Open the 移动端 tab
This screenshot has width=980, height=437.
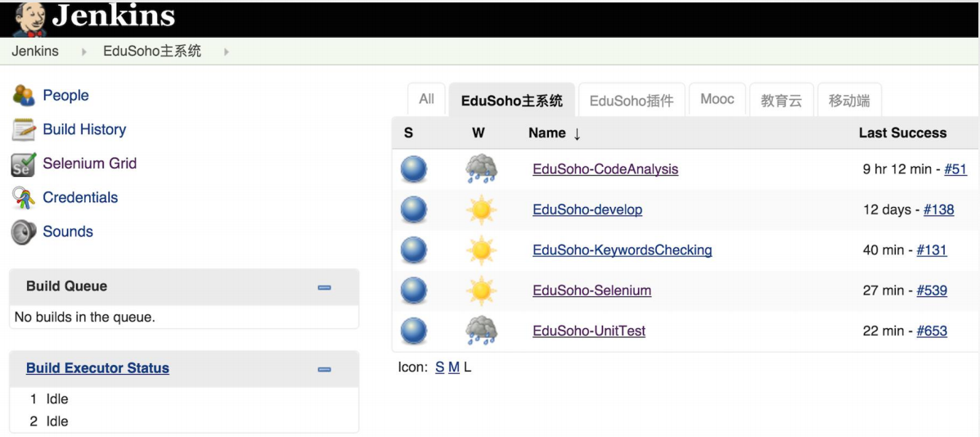coord(849,100)
